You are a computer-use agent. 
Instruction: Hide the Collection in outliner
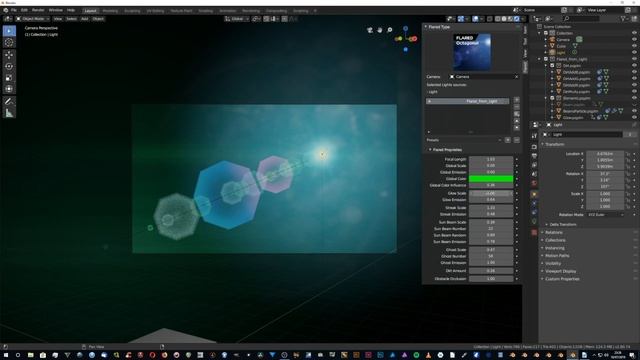click(x=634, y=33)
